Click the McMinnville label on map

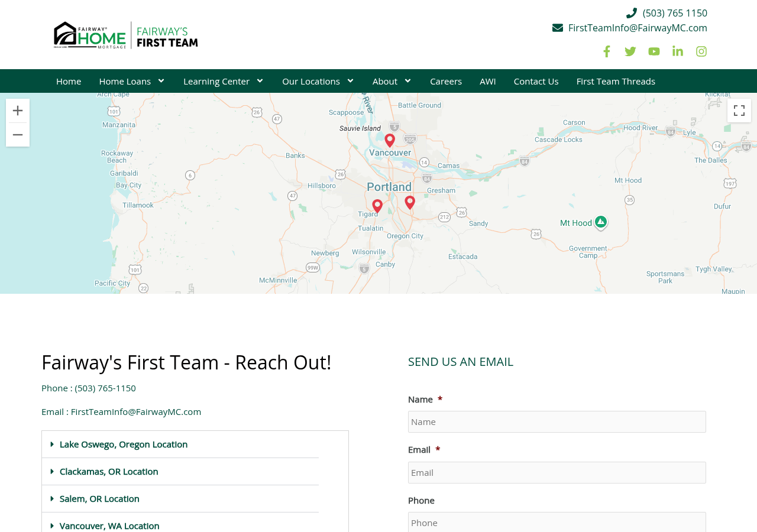coord(279,280)
